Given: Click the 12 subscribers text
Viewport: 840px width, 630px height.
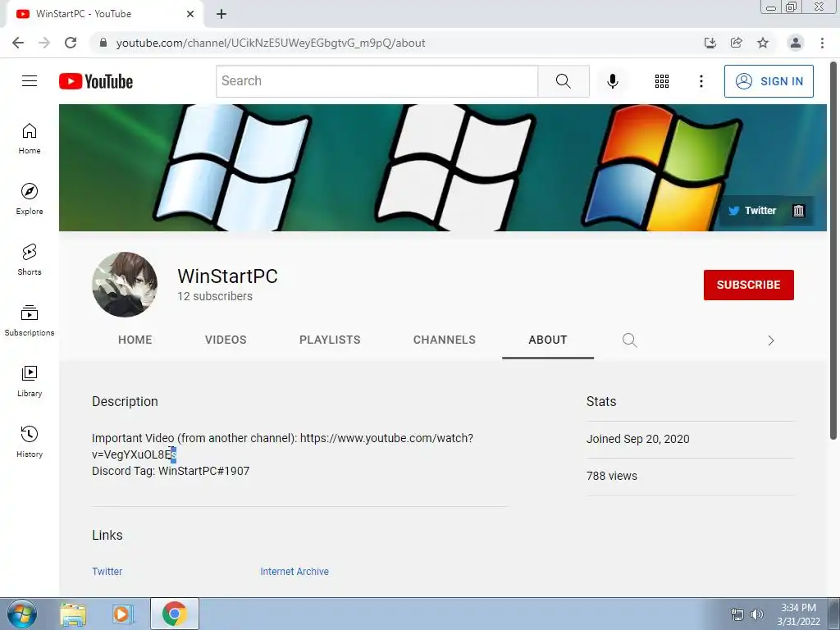Looking at the screenshot, I should pos(215,296).
